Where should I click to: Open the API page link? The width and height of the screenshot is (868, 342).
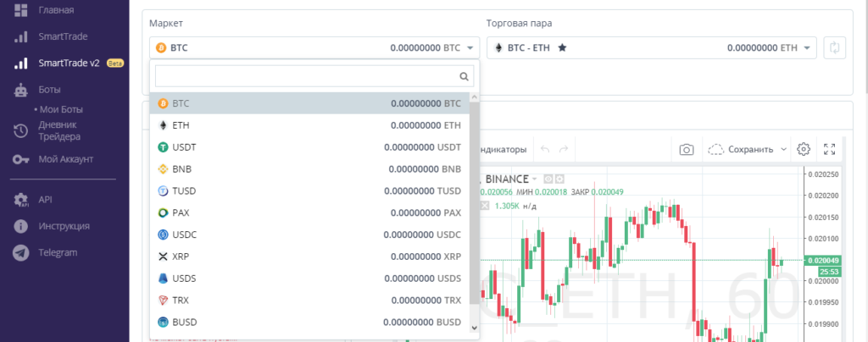(45, 200)
